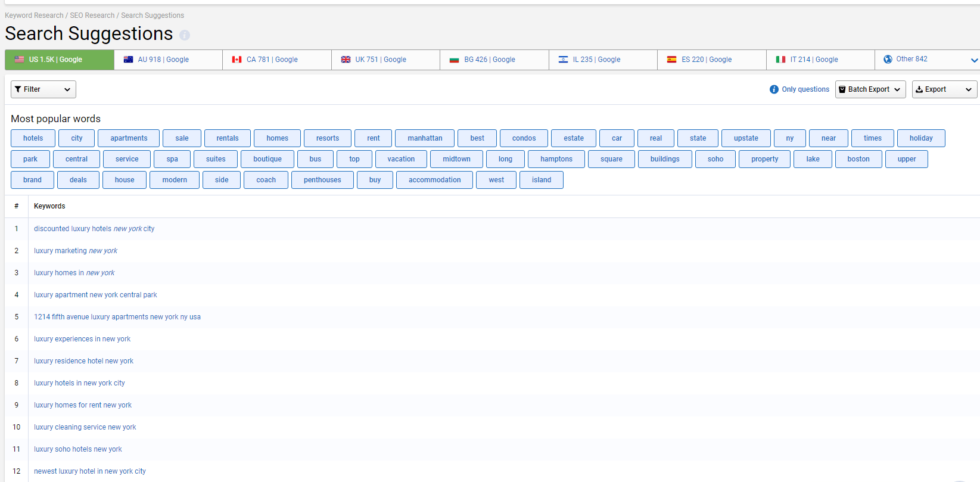This screenshot has height=482, width=980.
Task: Open 'luxury apartment new york central park' keyword
Action: pos(95,295)
